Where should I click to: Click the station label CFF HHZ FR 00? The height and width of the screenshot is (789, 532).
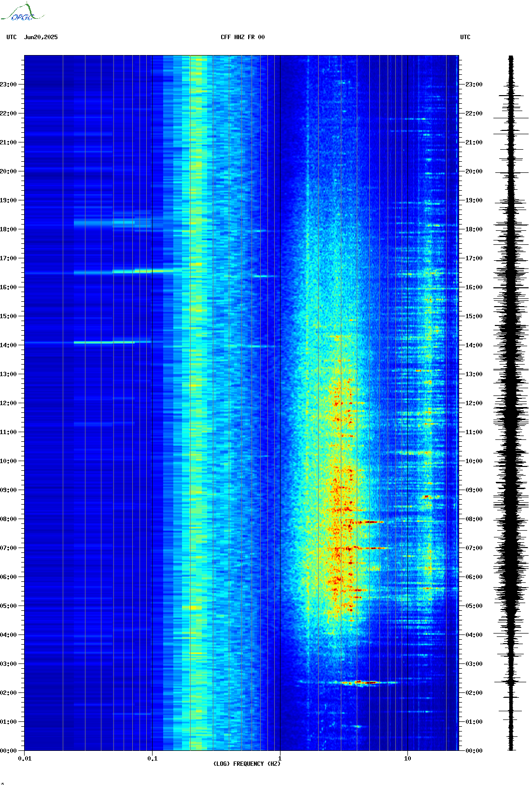(x=243, y=37)
